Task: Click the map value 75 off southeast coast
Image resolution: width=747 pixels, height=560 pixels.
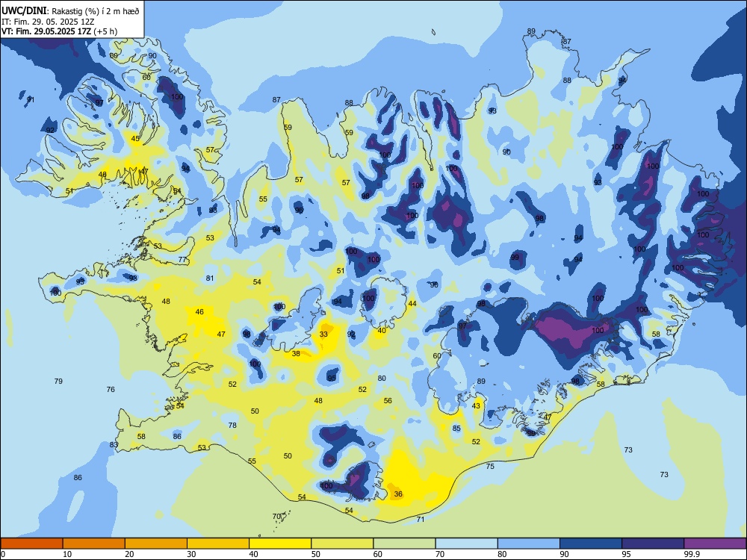Action: pos(490,466)
